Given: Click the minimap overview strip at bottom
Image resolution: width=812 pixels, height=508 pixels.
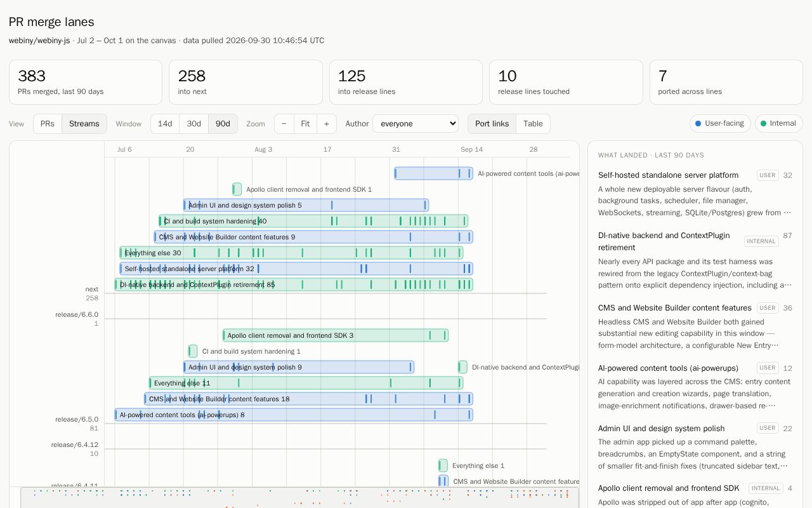Looking at the screenshot, I should (x=300, y=498).
